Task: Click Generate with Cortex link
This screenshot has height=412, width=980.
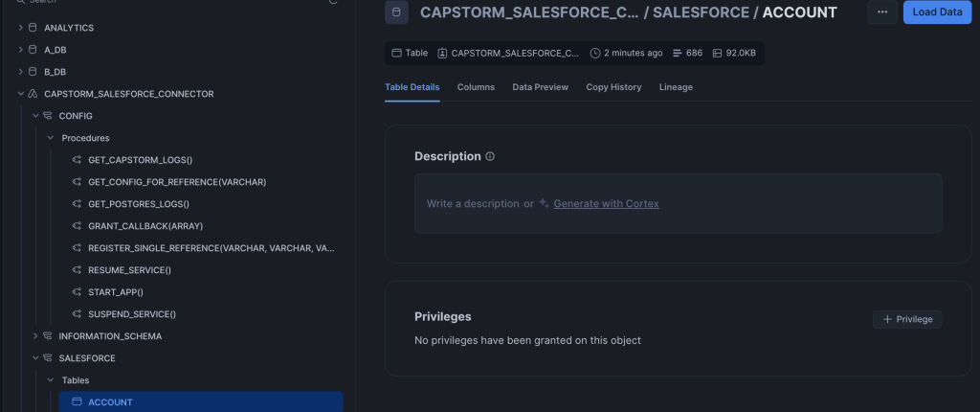Action: tap(606, 203)
